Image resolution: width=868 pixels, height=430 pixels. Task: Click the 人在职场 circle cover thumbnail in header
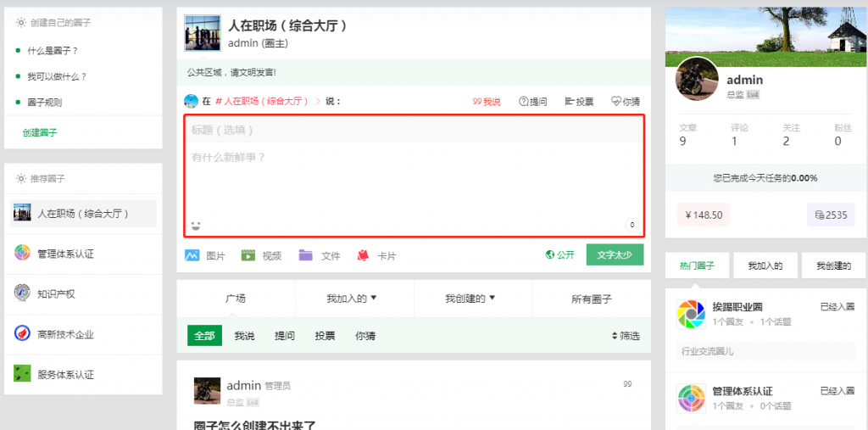pos(203,33)
